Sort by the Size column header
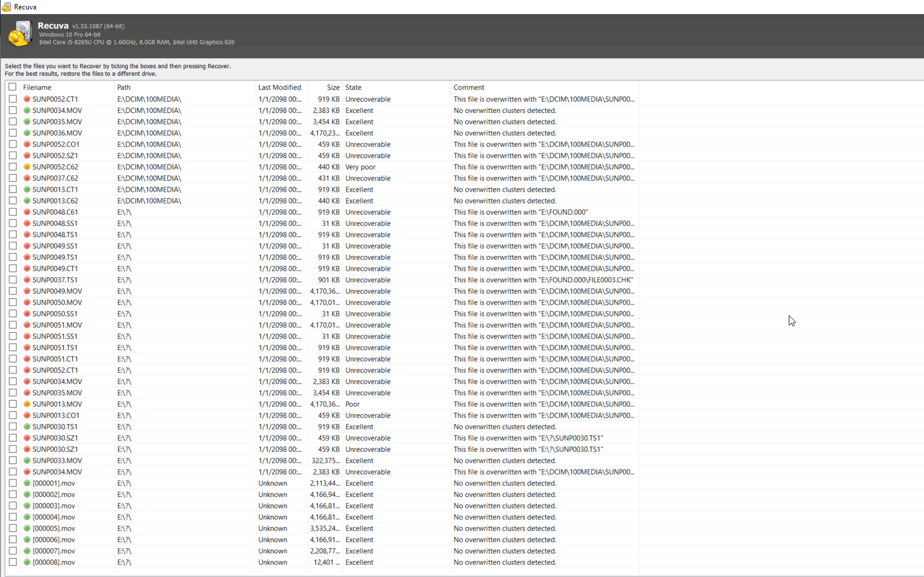This screenshot has width=924, height=577. 333,88
